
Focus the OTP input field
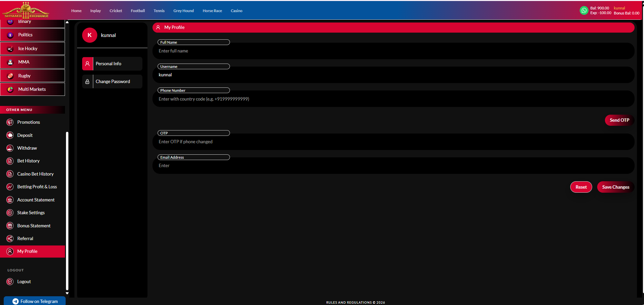[x=394, y=142]
